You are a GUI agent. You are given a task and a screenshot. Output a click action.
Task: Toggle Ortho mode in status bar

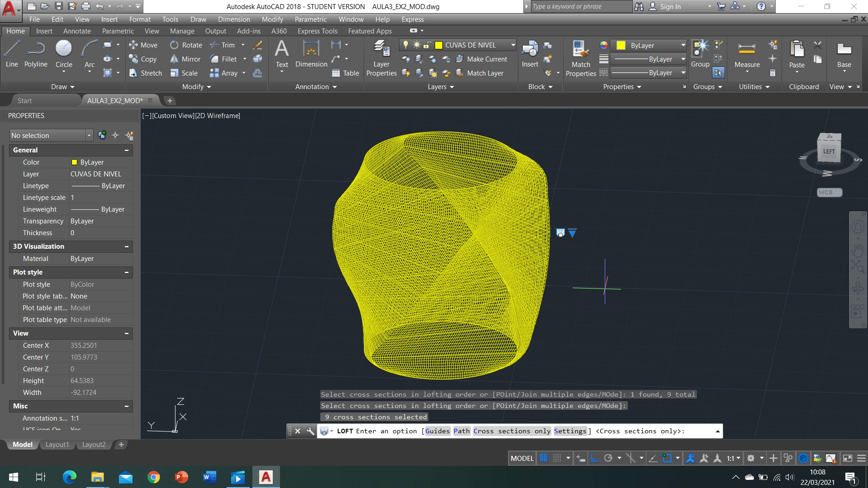click(595, 458)
